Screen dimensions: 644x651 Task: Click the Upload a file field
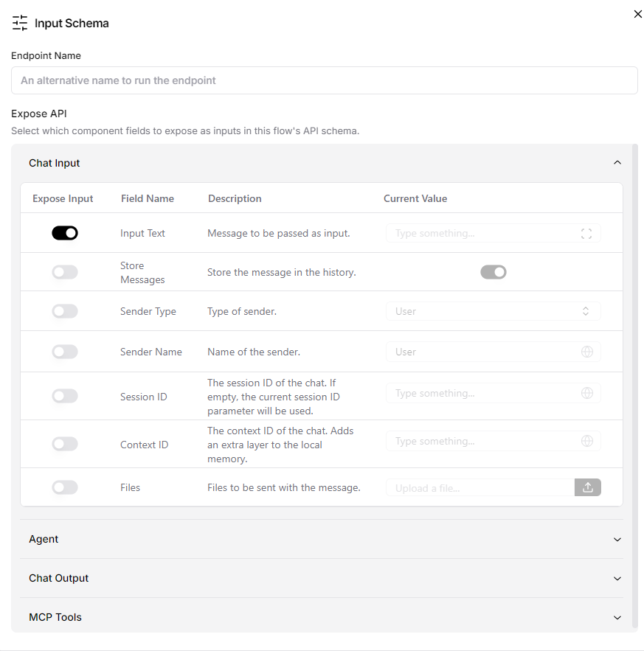[x=479, y=487]
